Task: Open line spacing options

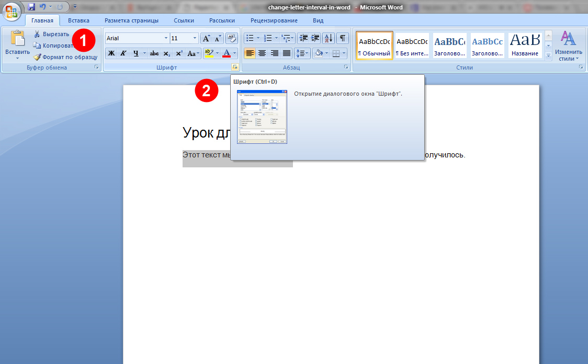Action: click(x=302, y=53)
